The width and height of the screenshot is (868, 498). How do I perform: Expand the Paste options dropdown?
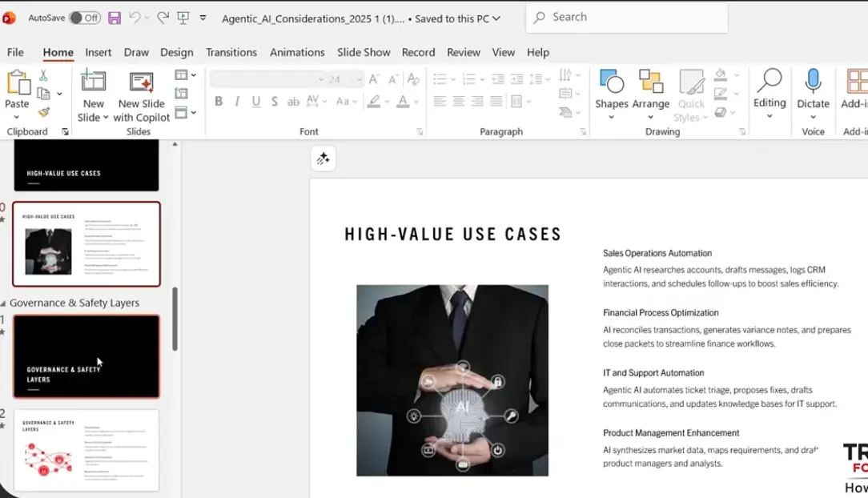tap(17, 117)
